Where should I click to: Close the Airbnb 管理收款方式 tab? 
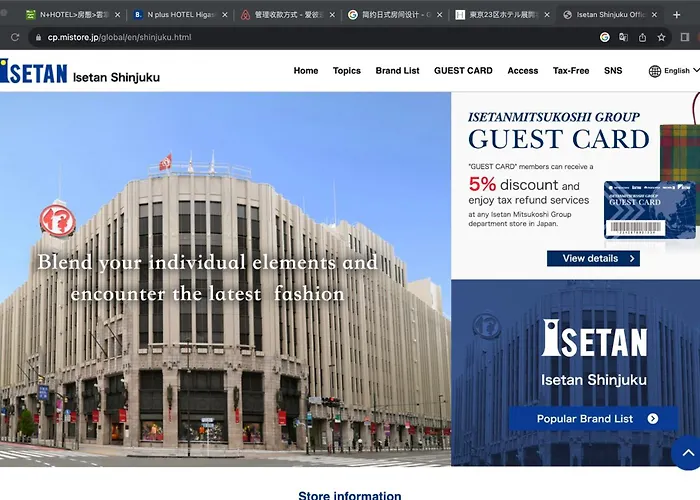click(332, 15)
